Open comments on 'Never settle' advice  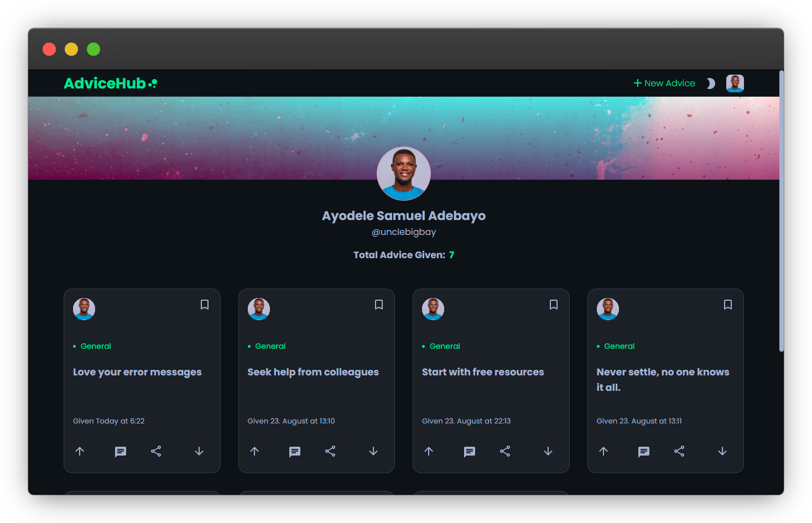point(644,452)
